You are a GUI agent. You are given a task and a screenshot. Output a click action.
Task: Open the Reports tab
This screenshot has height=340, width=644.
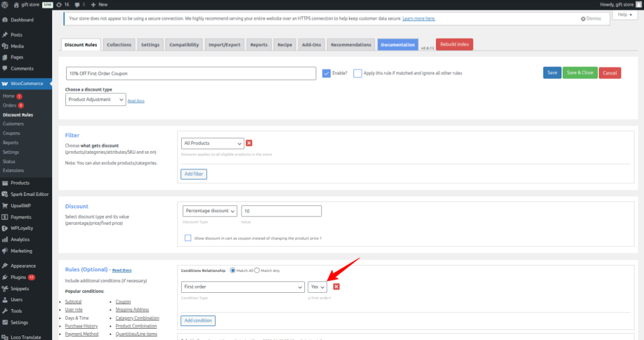(x=258, y=45)
